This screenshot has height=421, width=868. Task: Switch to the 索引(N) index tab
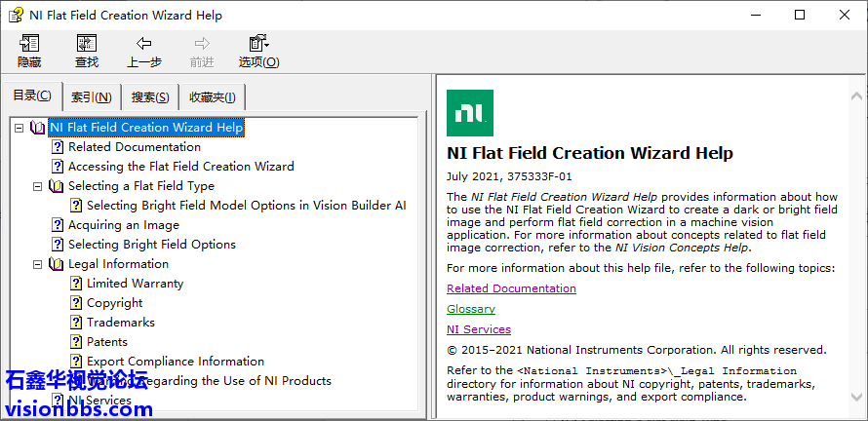click(x=92, y=97)
